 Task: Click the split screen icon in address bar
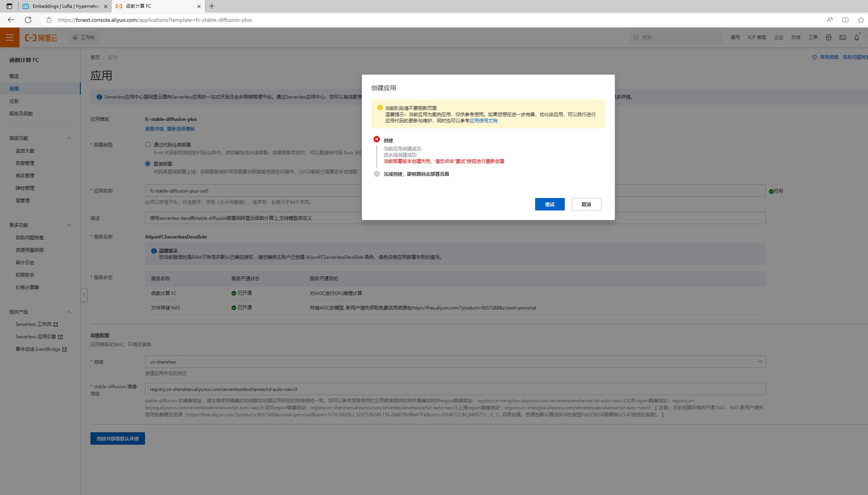click(x=845, y=20)
